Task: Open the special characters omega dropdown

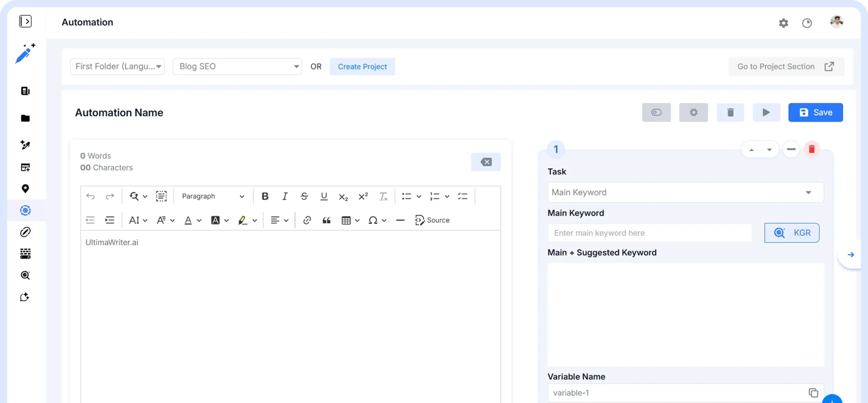Action: 377,220
